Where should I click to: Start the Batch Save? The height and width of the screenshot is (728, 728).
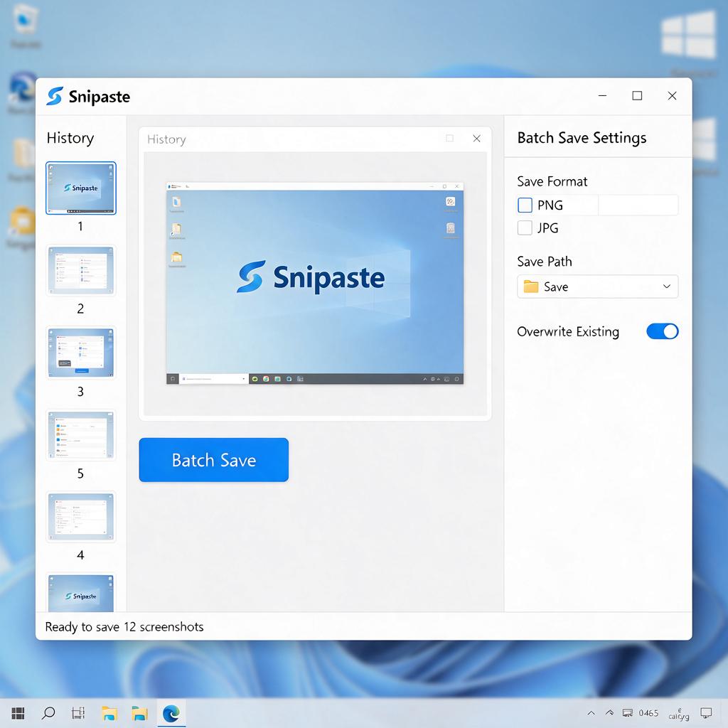(213, 460)
